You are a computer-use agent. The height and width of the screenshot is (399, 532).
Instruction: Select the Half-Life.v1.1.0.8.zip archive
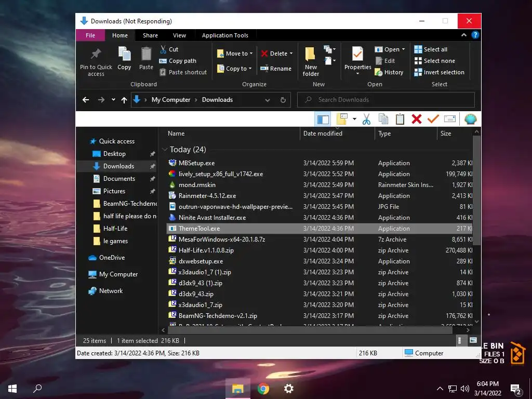(206, 250)
